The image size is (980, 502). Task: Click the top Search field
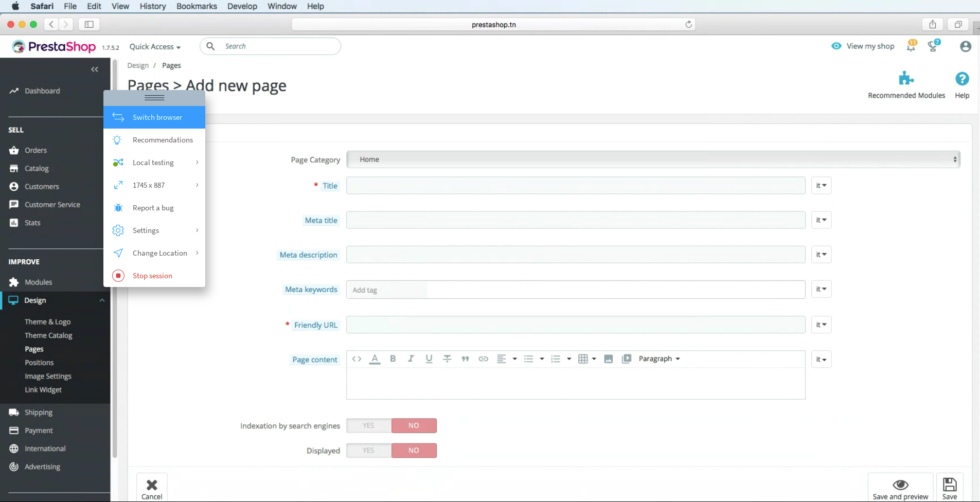click(271, 46)
